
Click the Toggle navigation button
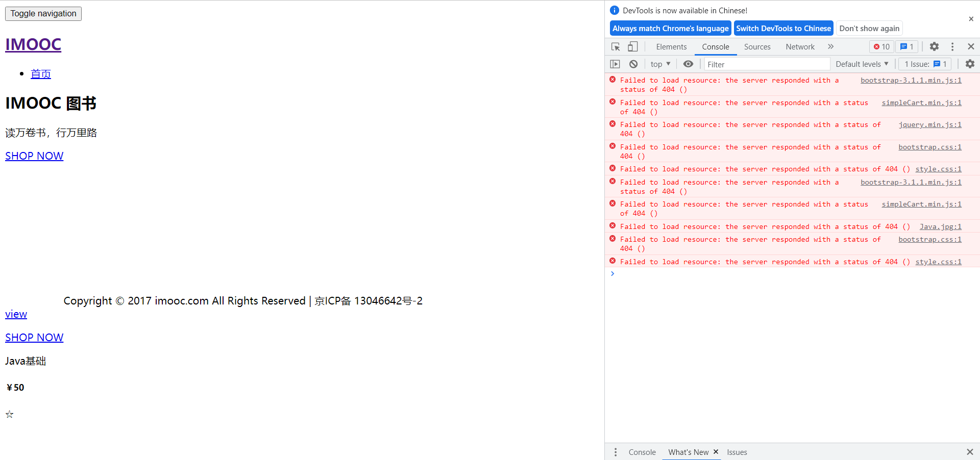click(x=43, y=14)
